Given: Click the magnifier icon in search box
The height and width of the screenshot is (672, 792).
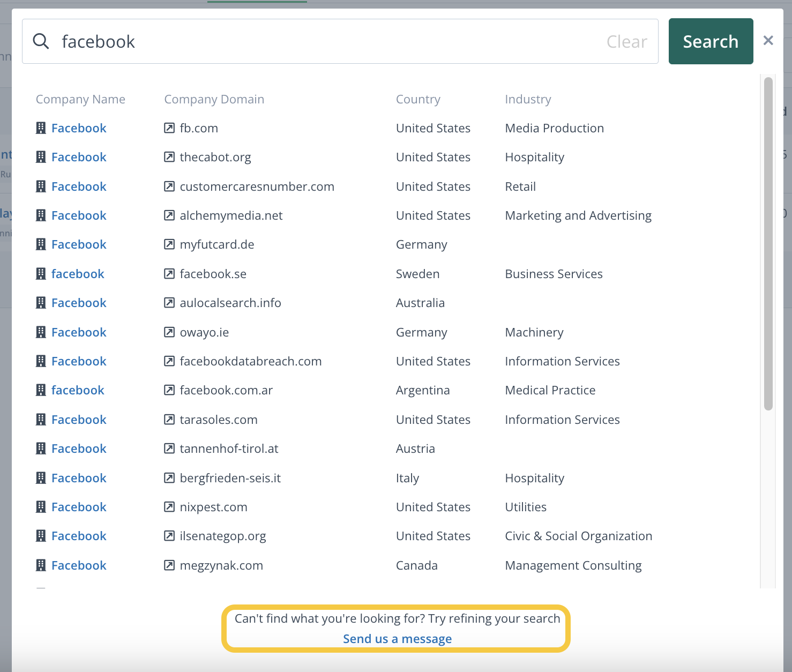Looking at the screenshot, I should pos(41,41).
